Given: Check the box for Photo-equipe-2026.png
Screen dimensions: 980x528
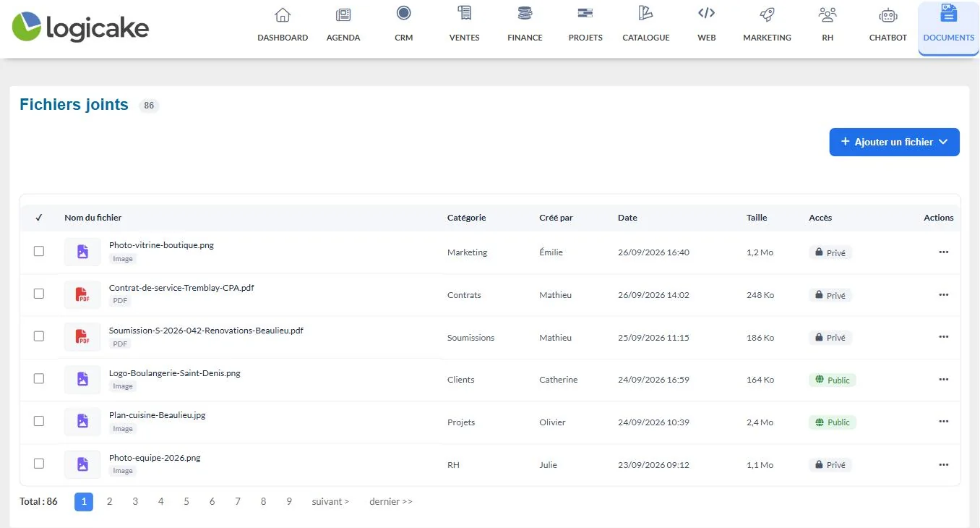Looking at the screenshot, I should click(39, 464).
